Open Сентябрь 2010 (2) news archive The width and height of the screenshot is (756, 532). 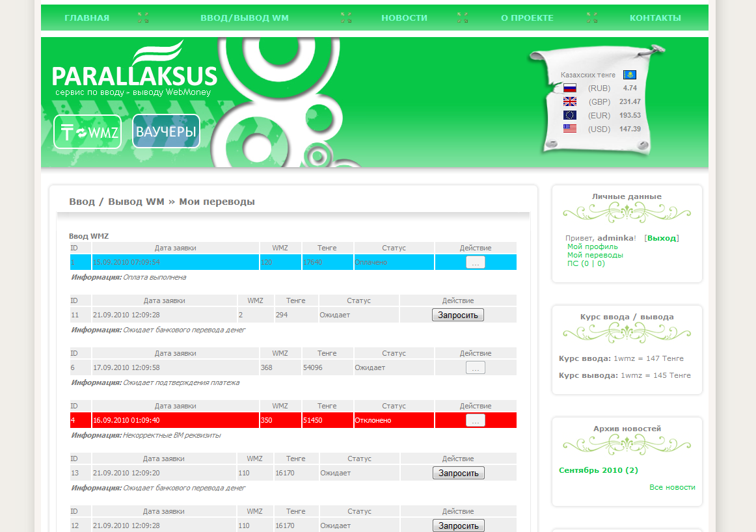(x=599, y=470)
